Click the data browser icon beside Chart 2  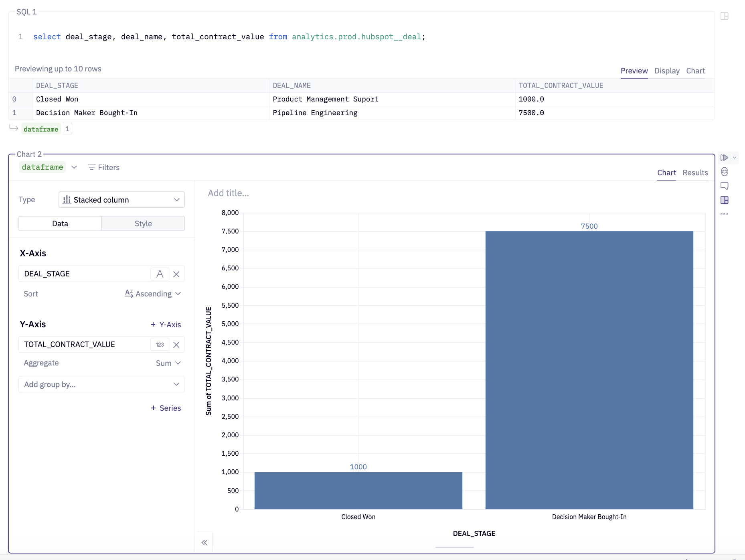pyautogui.click(x=725, y=172)
